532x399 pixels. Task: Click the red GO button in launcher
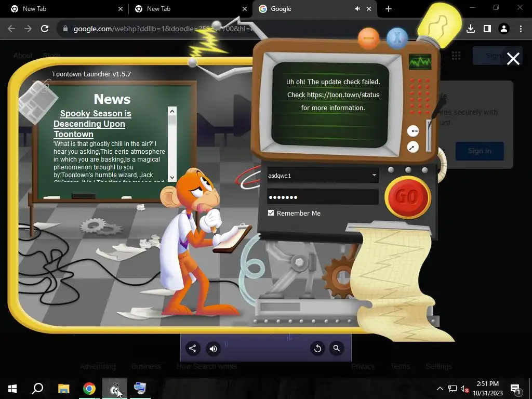tap(407, 197)
